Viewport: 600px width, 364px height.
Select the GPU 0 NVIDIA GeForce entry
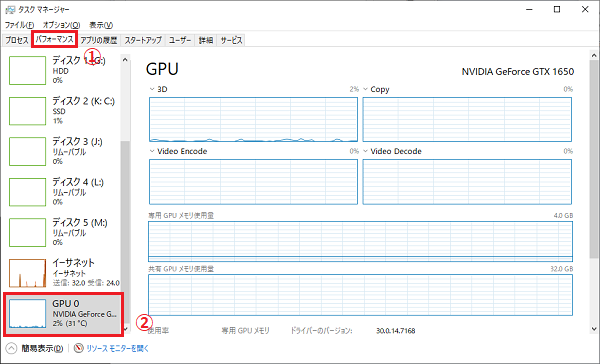pyautogui.click(x=64, y=314)
